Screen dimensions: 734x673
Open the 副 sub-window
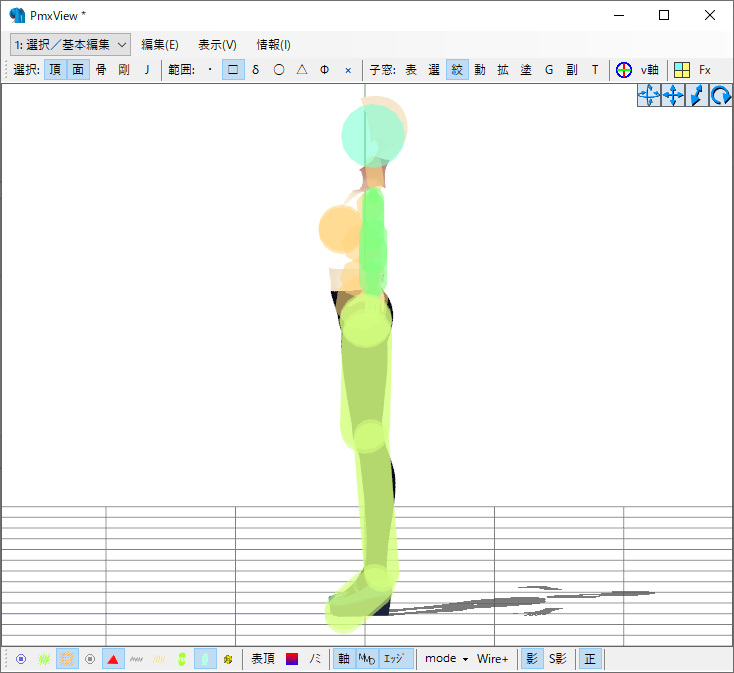(572, 70)
